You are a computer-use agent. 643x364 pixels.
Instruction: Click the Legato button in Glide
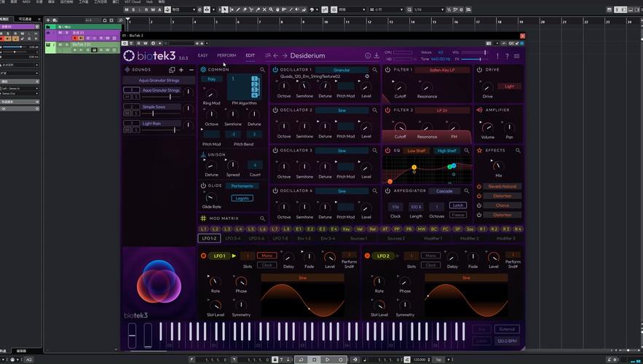point(242,199)
